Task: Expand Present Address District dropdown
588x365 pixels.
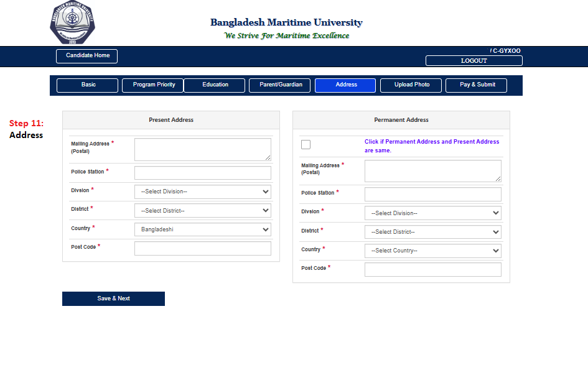Action: 202,211
